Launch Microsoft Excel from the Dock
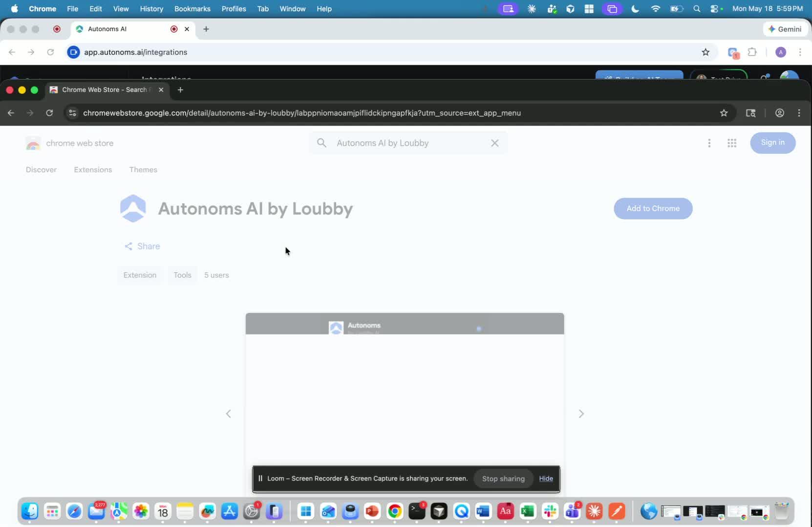Screen dimensions: 812x527 coord(528,511)
